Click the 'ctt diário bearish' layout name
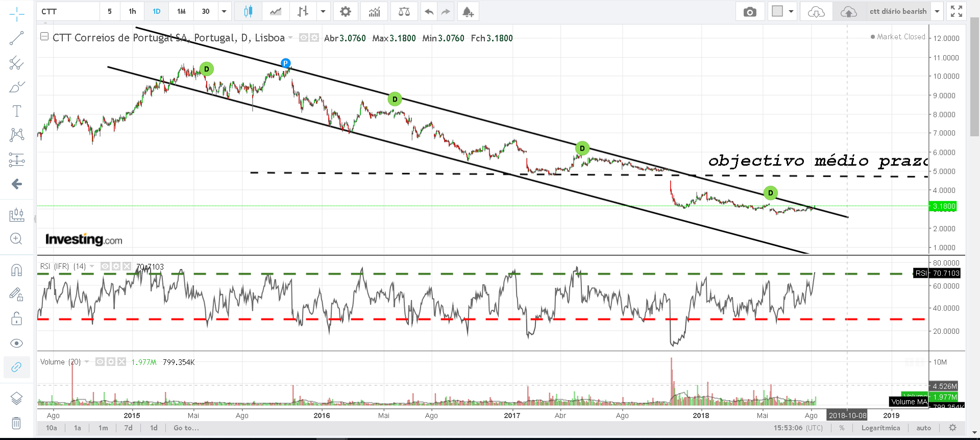This screenshot has height=440, width=980. [898, 11]
